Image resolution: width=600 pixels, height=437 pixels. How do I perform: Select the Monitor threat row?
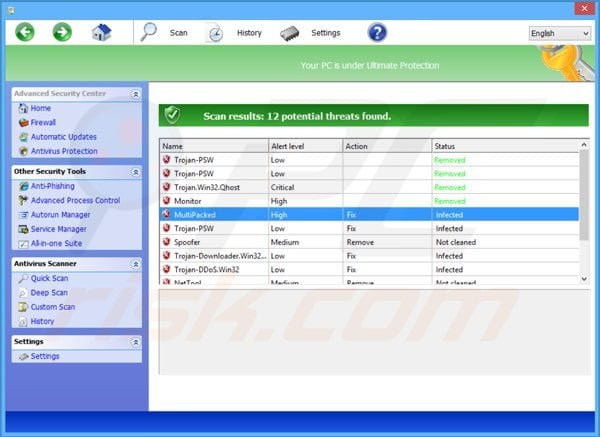(369, 201)
